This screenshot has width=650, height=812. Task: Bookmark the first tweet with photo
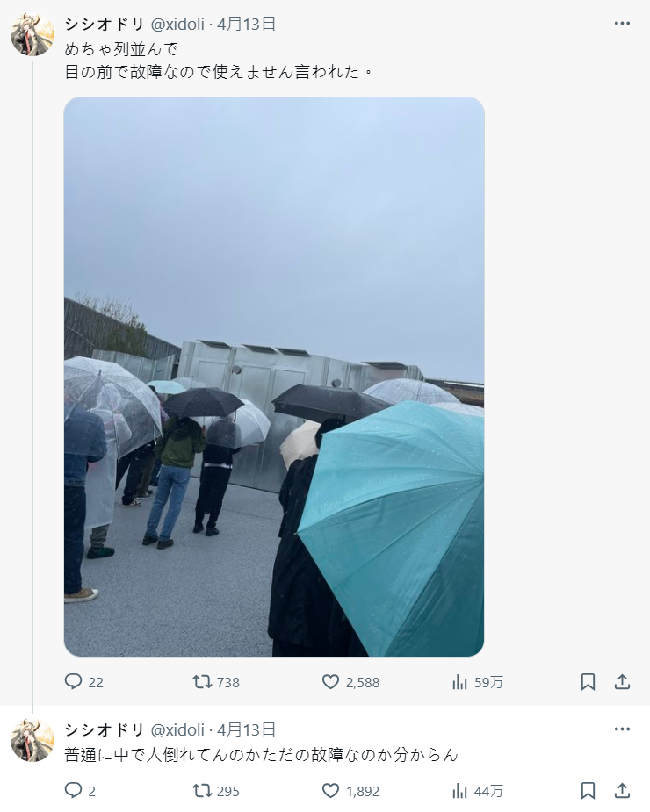[588, 682]
